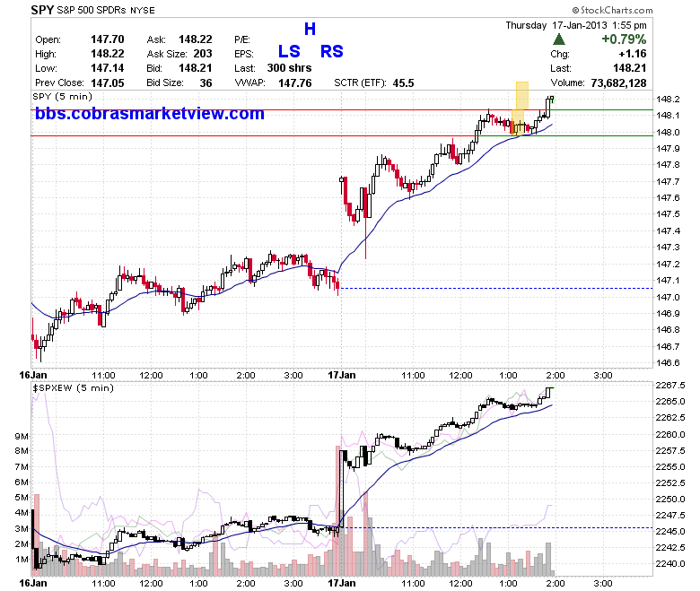Viewport: 700px width, 591px height.
Task: Click the Bid Size value 36
Action: pyautogui.click(x=206, y=83)
